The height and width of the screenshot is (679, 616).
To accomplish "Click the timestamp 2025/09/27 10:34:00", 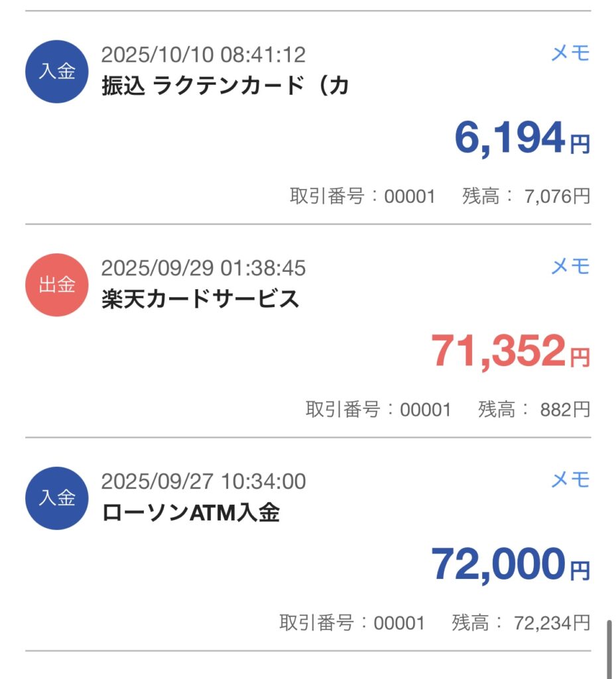I will (204, 481).
